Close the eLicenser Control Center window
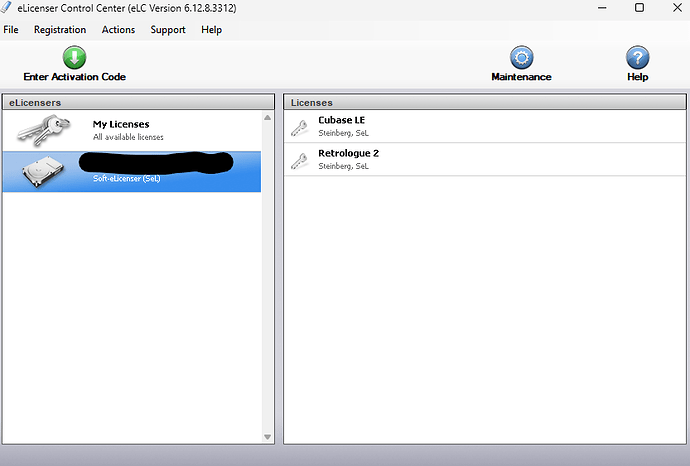 677,8
